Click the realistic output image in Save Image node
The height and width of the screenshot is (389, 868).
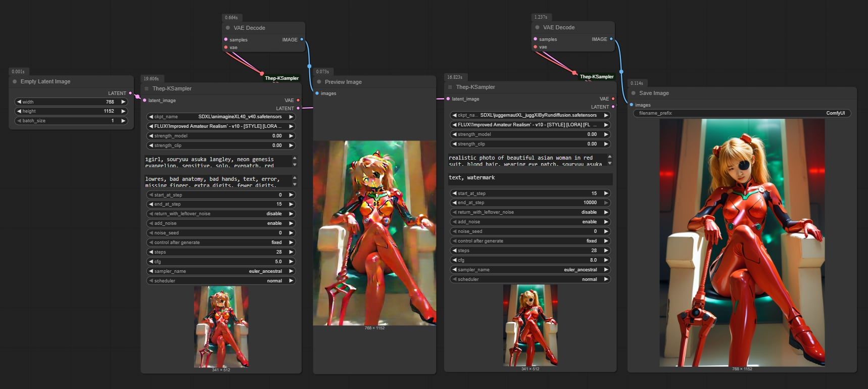tap(742, 243)
